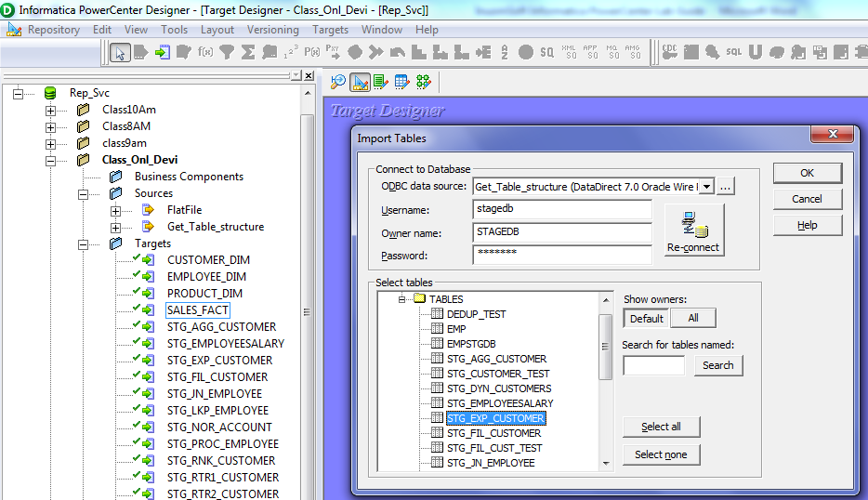
Task: Click the ellipsis button beside ODBC source
Action: click(x=725, y=187)
